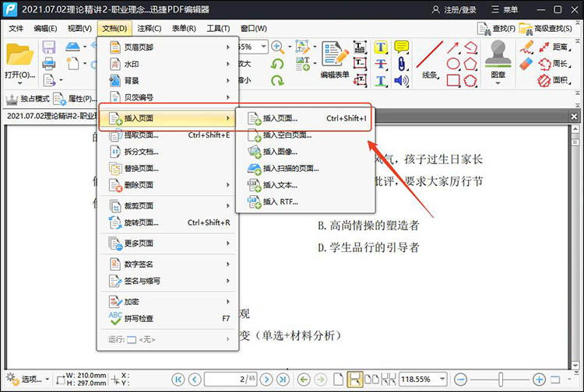Select the red arrow drawing tool
Screen dimensions: 584x392
coord(453,47)
